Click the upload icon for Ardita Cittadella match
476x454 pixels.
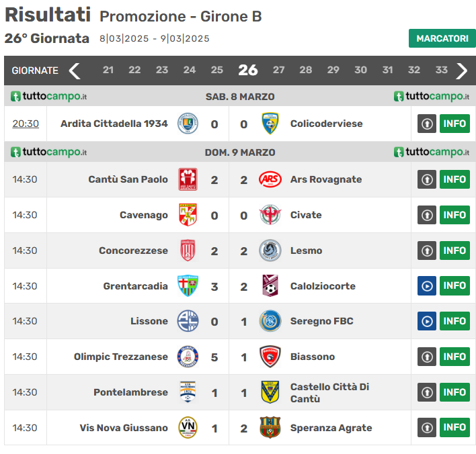click(x=427, y=124)
